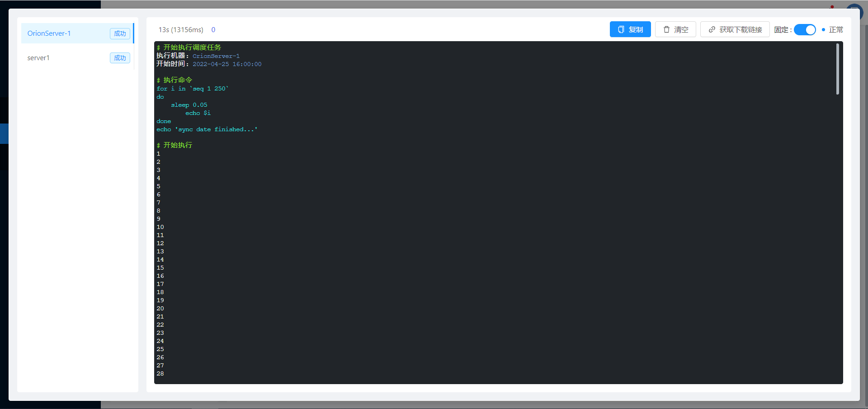This screenshot has width=868, height=409.
Task: Click output line number 15
Action: 160,268
